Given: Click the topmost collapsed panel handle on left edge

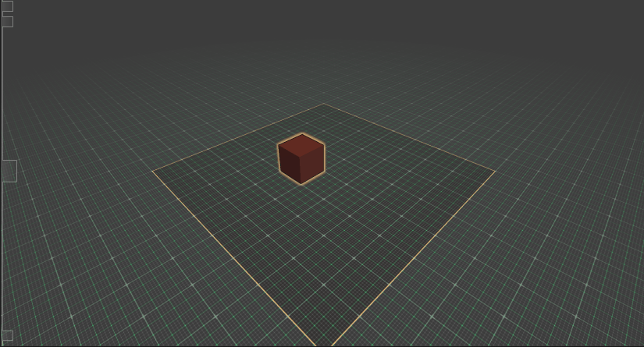Looking at the screenshot, I should tap(7, 6).
